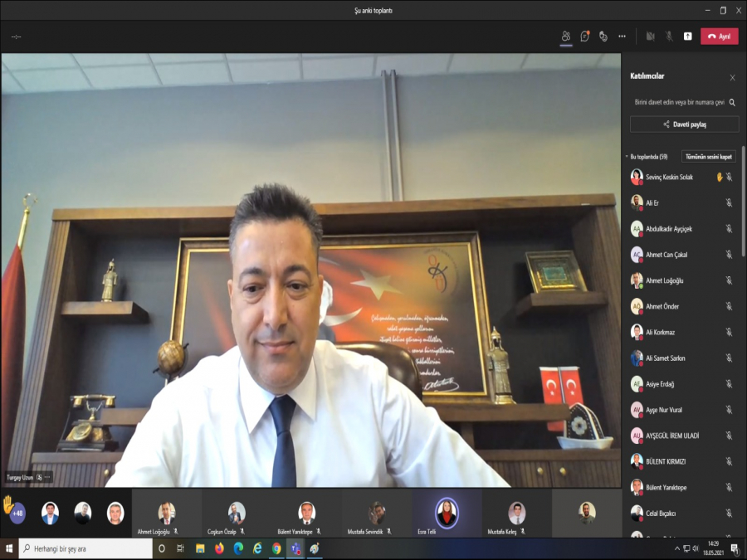
Task: Unmute the microphone in meeting toolbar
Action: tap(669, 37)
